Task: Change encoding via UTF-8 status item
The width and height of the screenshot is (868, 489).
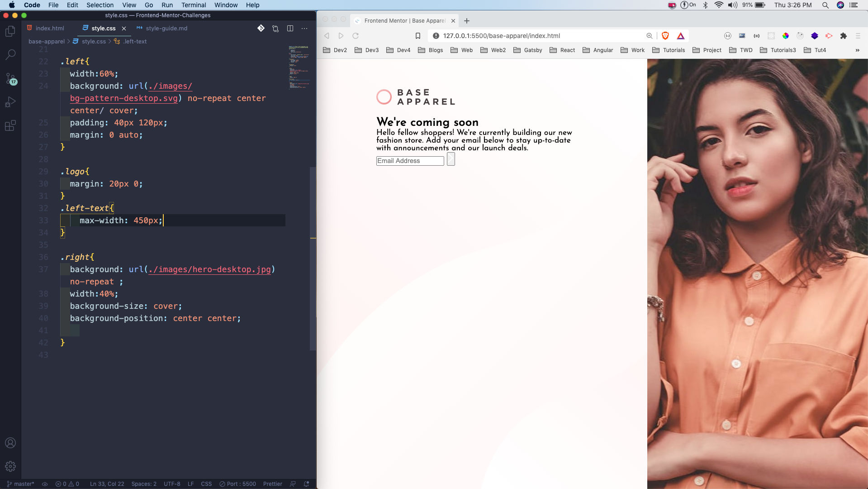Action: [x=172, y=484]
